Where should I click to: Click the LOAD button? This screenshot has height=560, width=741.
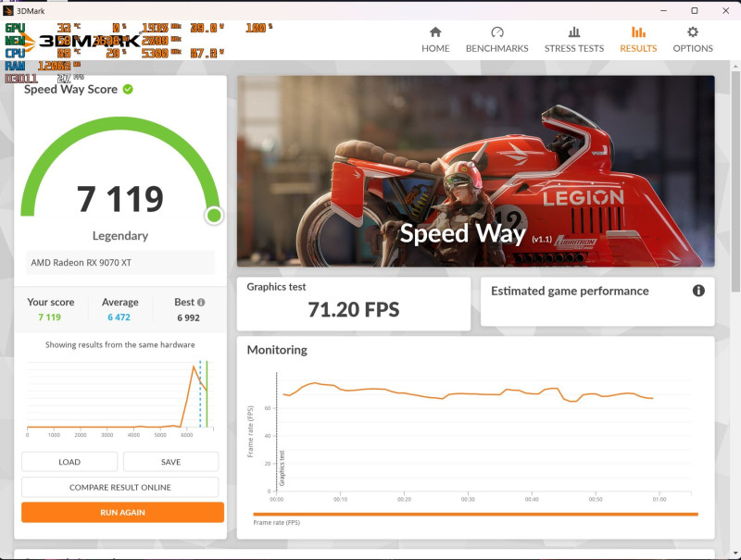tap(69, 462)
